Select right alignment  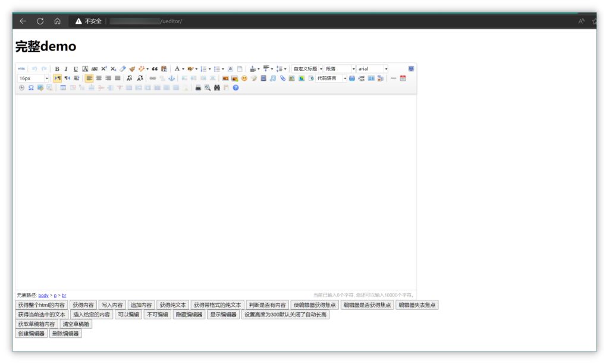coord(108,78)
